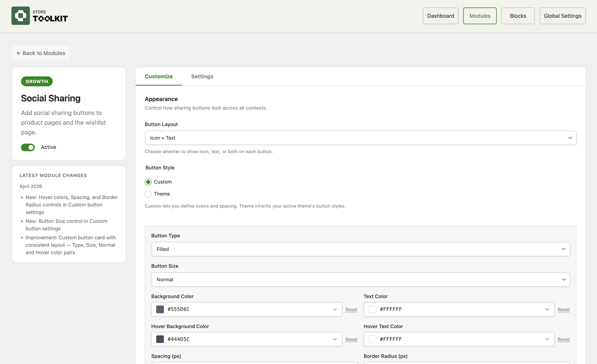The height and width of the screenshot is (364, 597).
Task: Click the 'April 2026' date text
Action: (31, 186)
